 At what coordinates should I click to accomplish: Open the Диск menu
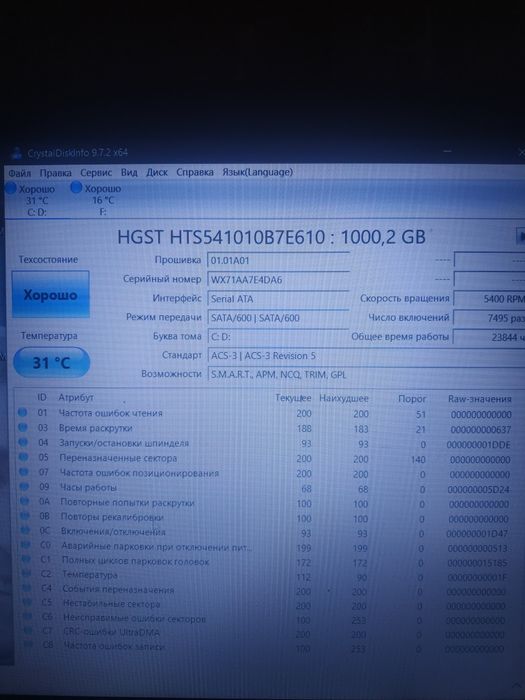(x=157, y=172)
